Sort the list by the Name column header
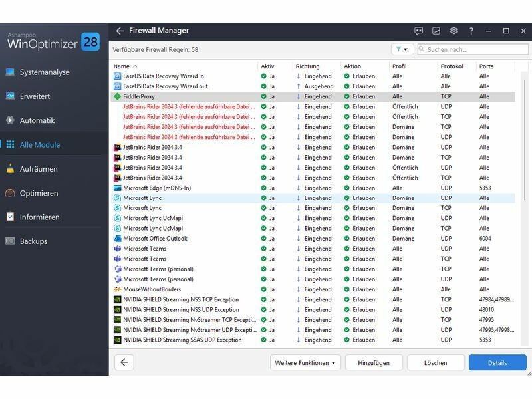532x399 pixels. [122, 66]
